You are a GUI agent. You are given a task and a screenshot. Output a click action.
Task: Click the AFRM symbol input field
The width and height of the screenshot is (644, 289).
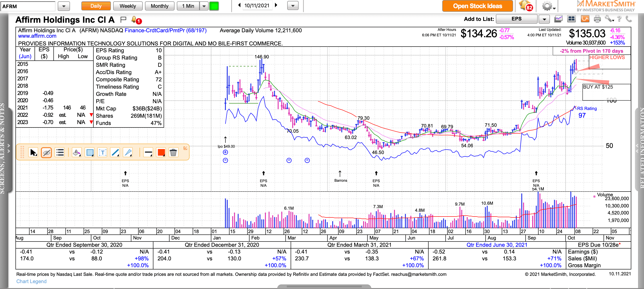(x=28, y=6)
